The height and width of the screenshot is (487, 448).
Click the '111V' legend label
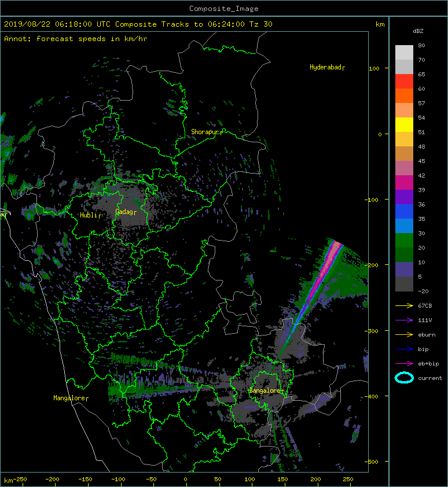click(x=425, y=320)
